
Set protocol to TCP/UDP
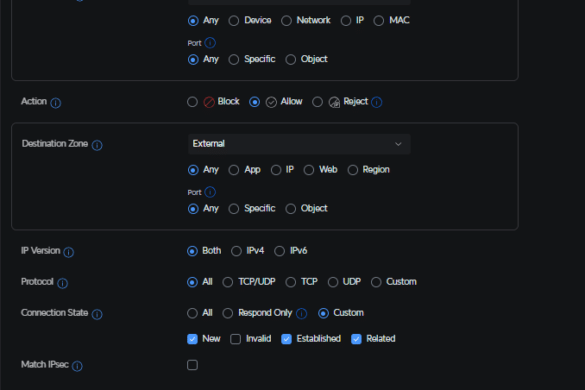pyautogui.click(x=228, y=282)
